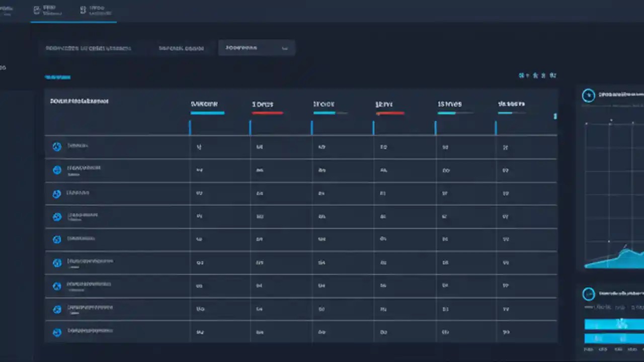The width and height of the screenshot is (644, 362).
Task: Open the dropdown with the chevron in the filter bar
Action: [285, 48]
